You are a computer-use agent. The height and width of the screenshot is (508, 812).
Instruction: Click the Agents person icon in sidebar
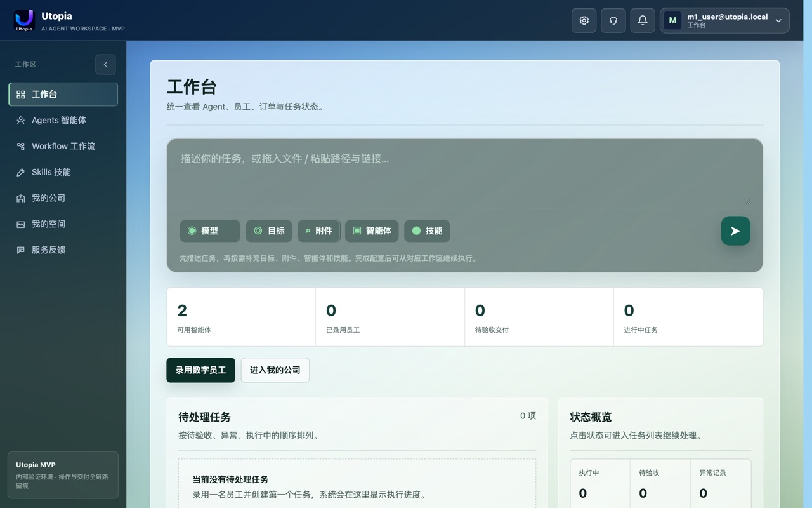point(21,121)
